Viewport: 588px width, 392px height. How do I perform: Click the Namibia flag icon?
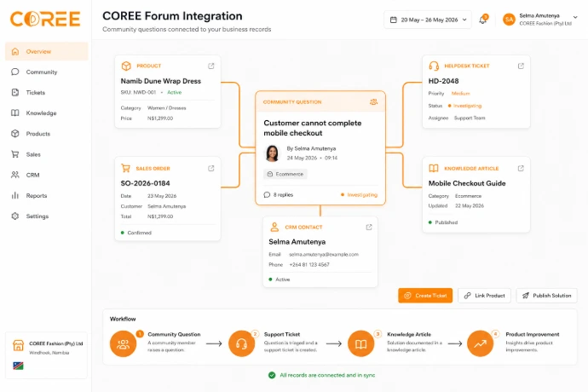coord(18,366)
